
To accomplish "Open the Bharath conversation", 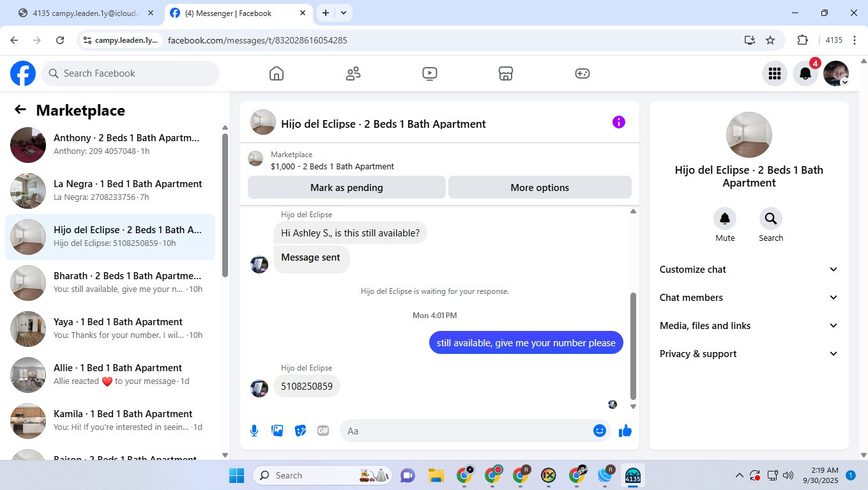I will click(x=110, y=283).
